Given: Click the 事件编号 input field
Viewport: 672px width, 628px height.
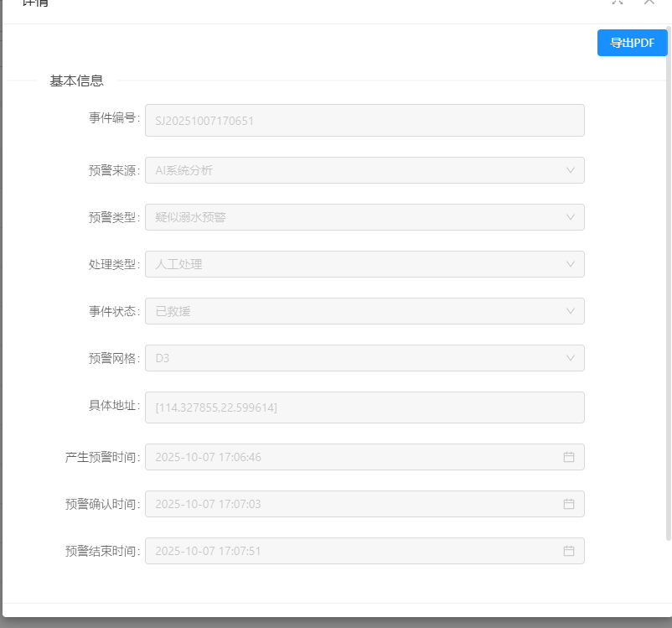Looking at the screenshot, I should [364, 120].
